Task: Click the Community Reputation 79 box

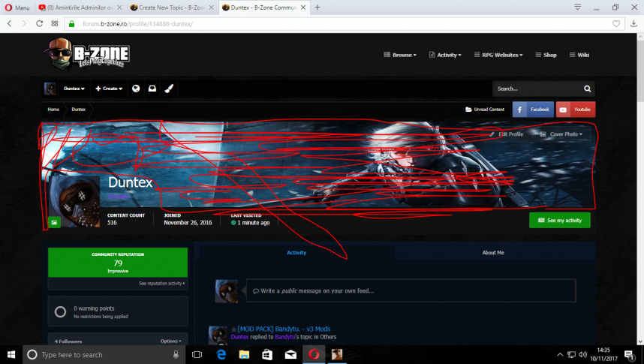Action: [x=118, y=262]
